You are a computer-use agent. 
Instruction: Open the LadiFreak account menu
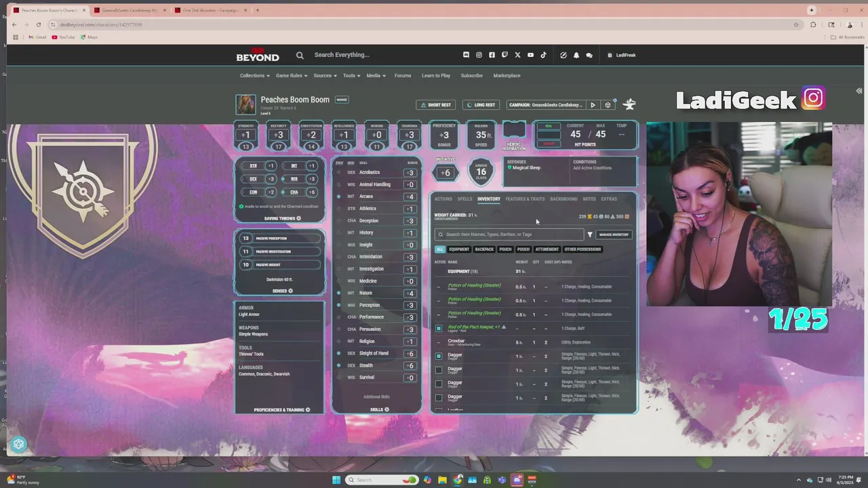pos(622,55)
